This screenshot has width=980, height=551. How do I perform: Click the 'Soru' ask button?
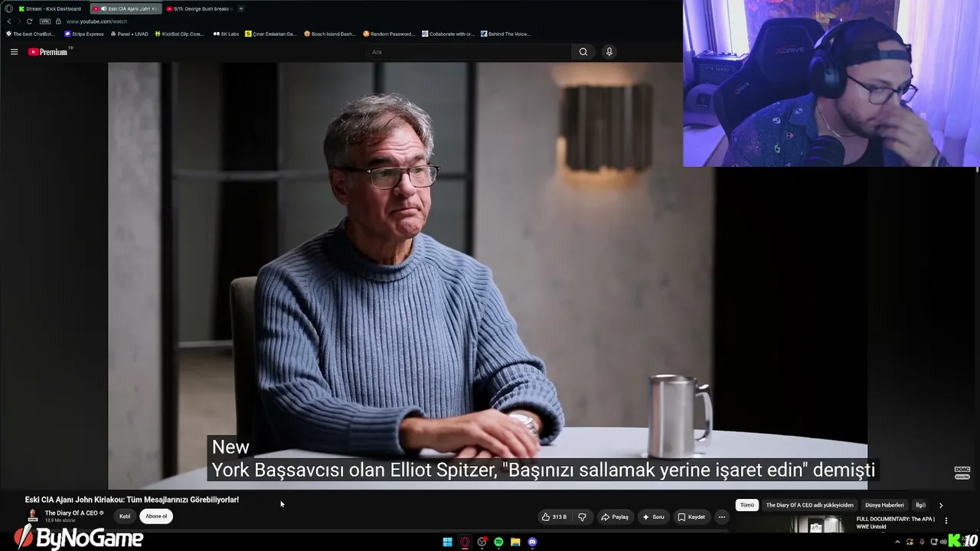(652, 517)
